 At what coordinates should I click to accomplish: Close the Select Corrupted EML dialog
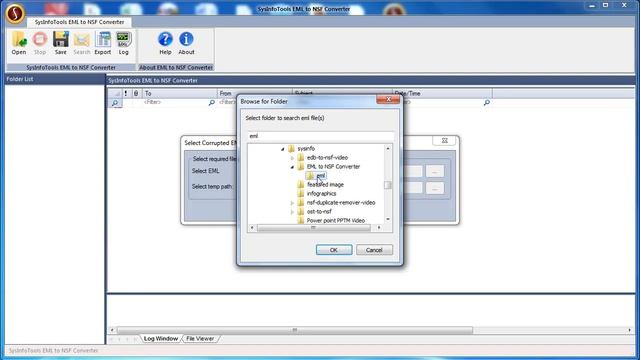pos(444,140)
